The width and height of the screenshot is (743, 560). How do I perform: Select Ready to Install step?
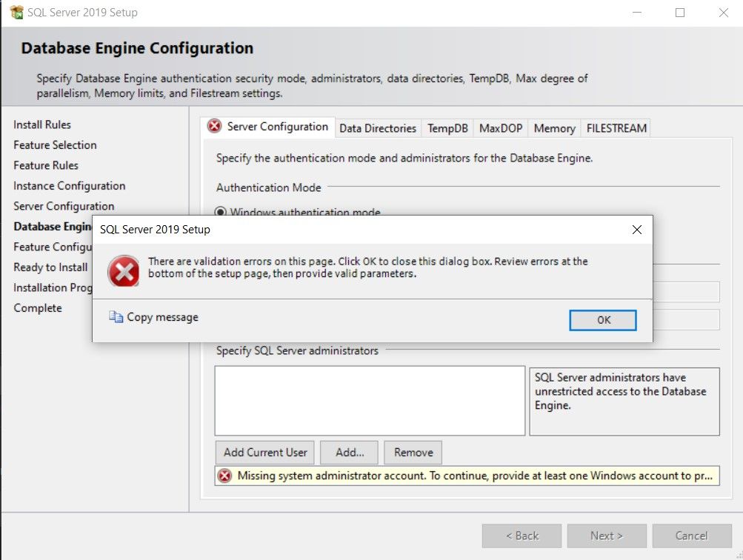click(x=50, y=267)
